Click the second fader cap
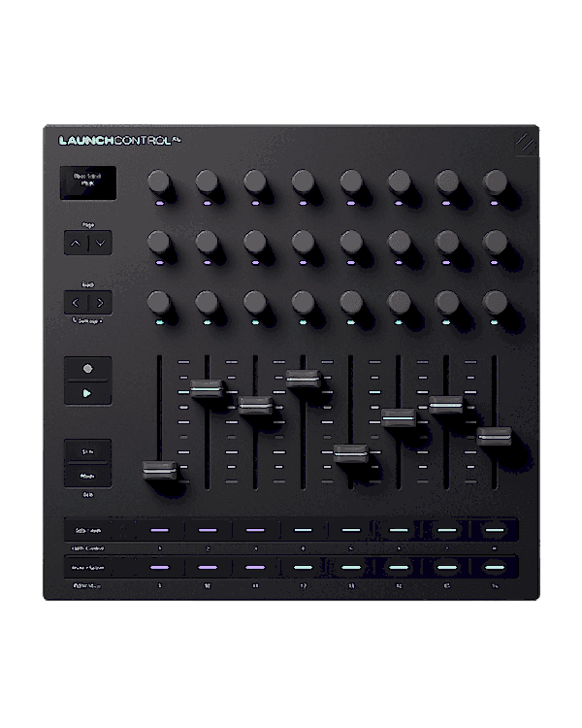This screenshot has width=582, height=728. tap(208, 388)
